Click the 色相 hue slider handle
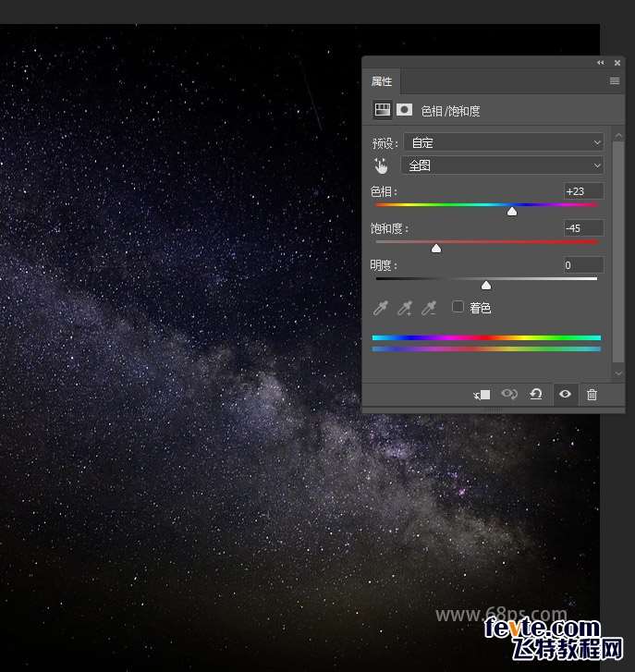 [511, 212]
